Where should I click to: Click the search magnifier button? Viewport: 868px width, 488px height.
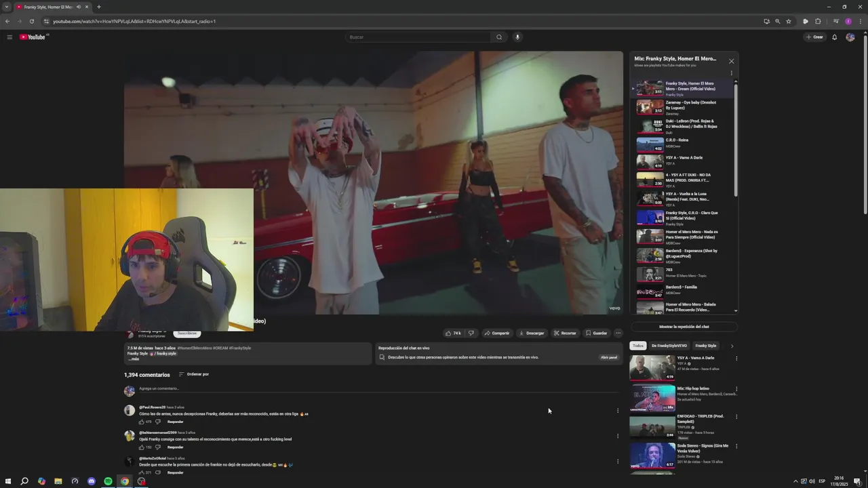coord(499,37)
